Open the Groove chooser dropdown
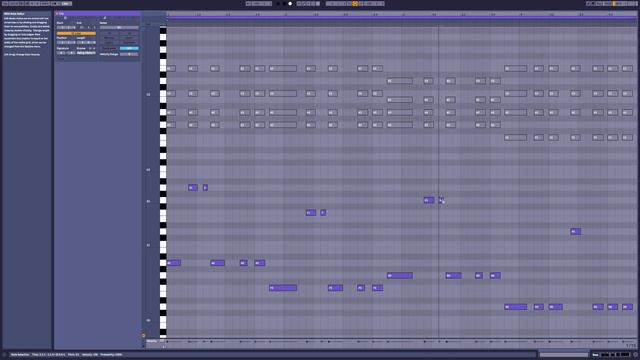 coord(86,53)
